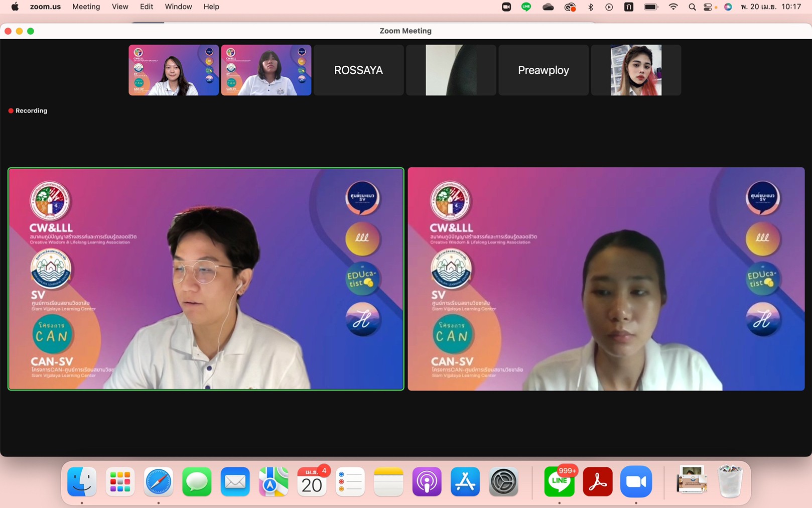The height and width of the screenshot is (508, 812).
Task: Open Finder from the dock
Action: [x=82, y=482]
